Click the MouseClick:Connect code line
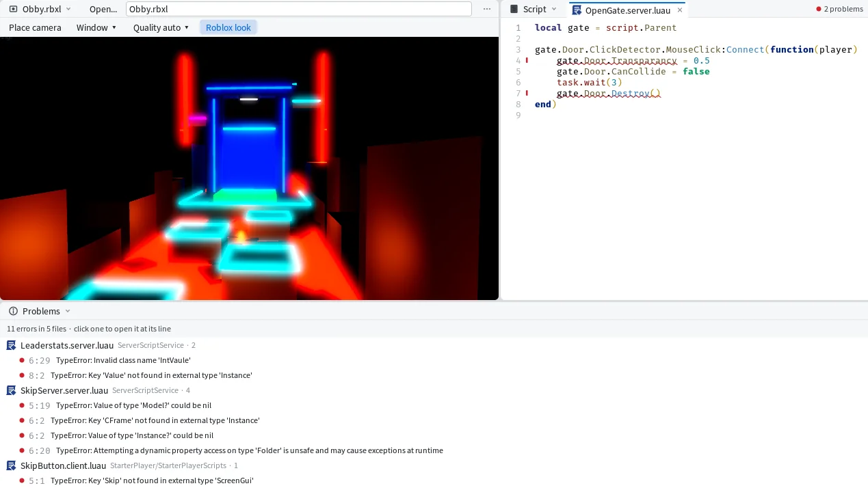Viewport: 868px width, 488px height. tap(696, 49)
